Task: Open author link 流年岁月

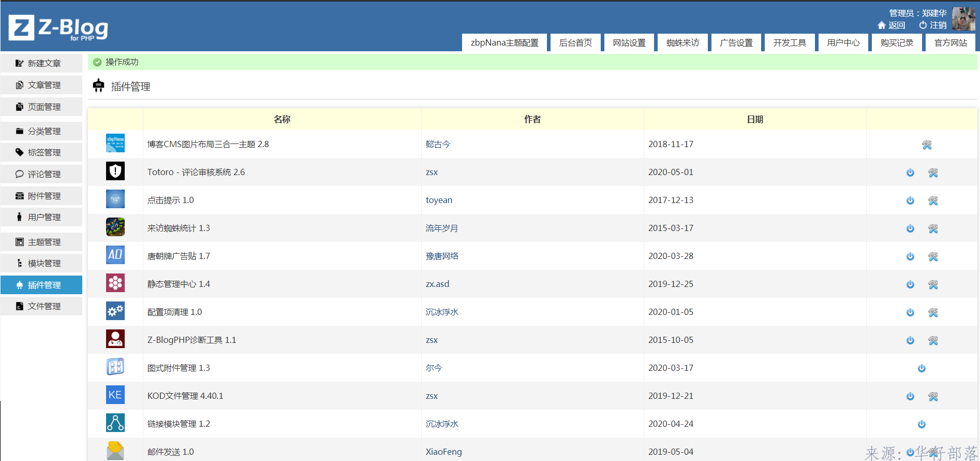Action: pyautogui.click(x=442, y=228)
